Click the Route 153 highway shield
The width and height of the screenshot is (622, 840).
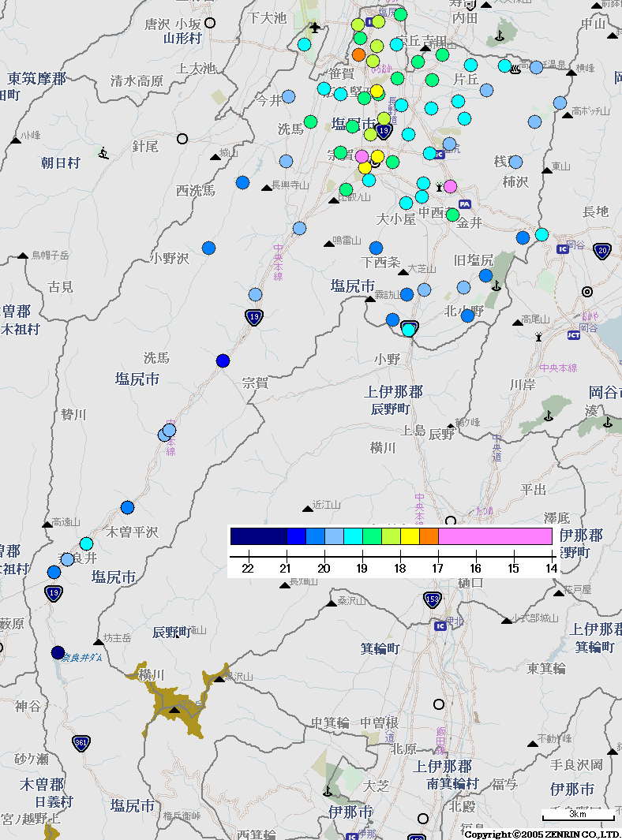431,599
